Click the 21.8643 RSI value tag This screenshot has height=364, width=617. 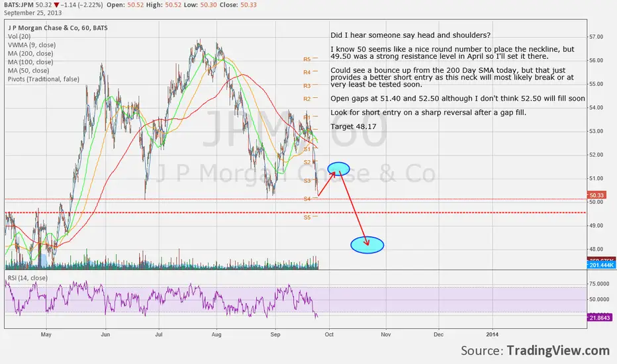(x=600, y=318)
